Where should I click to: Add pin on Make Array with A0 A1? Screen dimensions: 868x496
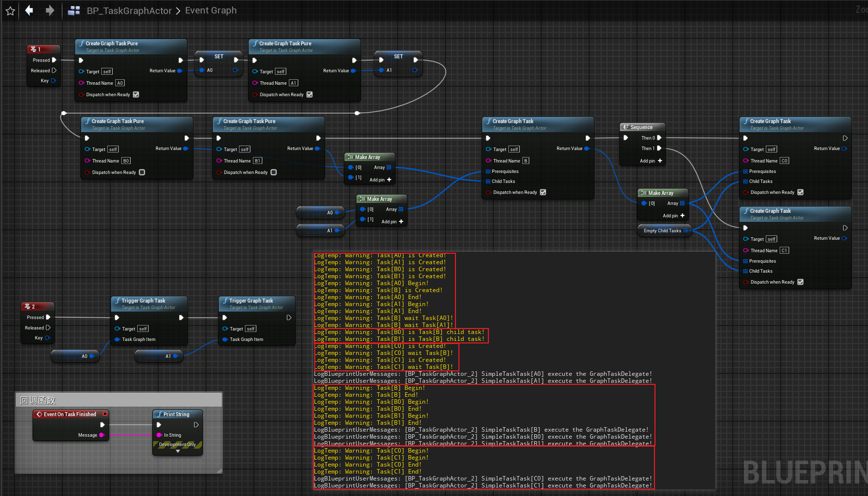click(x=393, y=222)
